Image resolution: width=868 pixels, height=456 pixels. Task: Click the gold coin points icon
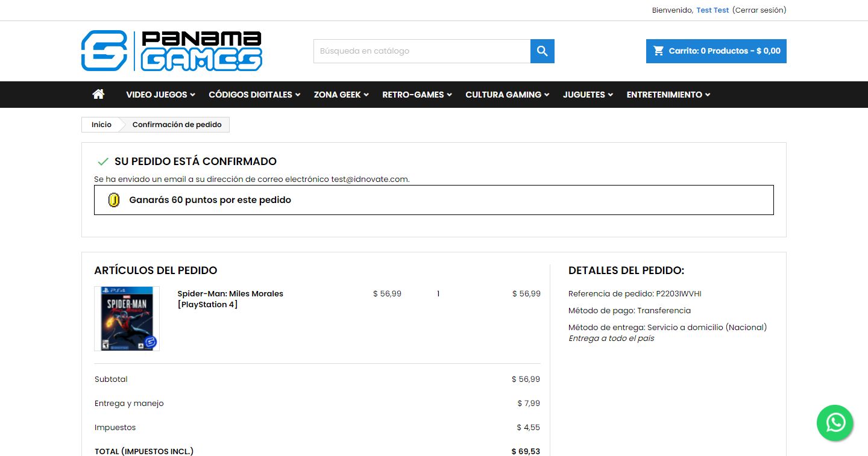(x=113, y=200)
